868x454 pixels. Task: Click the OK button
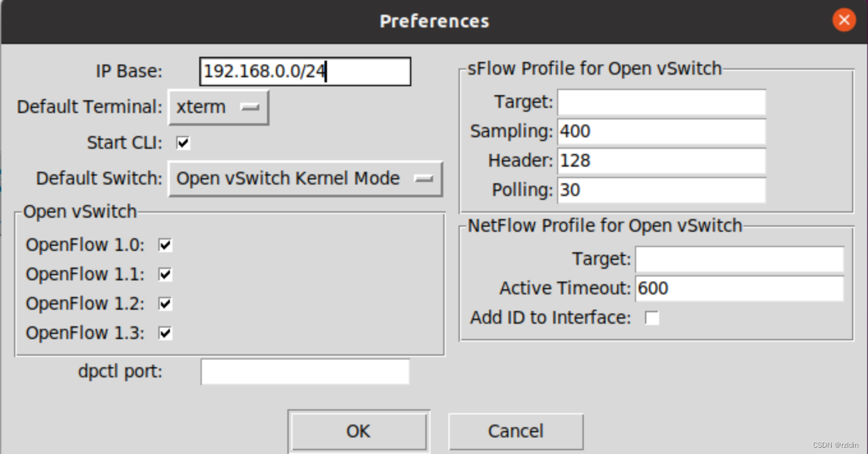[358, 431]
